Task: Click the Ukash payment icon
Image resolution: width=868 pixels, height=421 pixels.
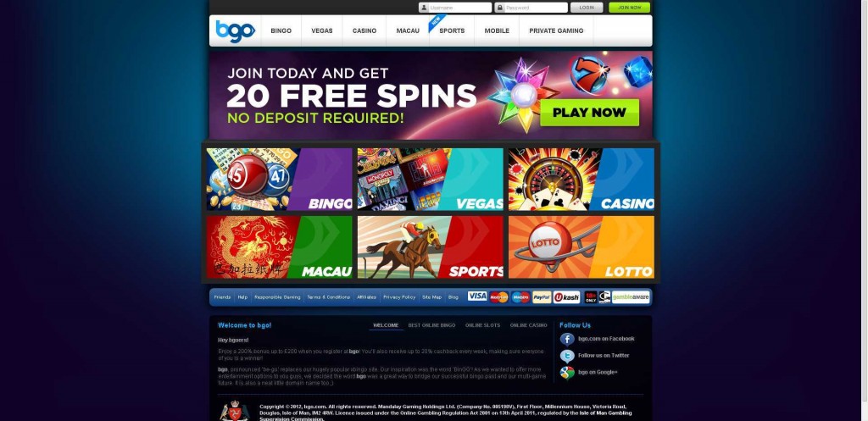Action: (567, 297)
